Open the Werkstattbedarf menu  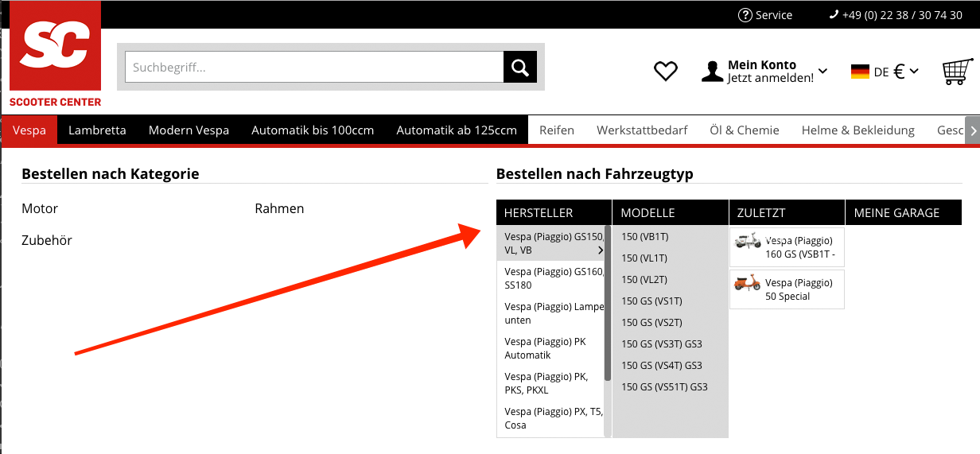(x=642, y=130)
